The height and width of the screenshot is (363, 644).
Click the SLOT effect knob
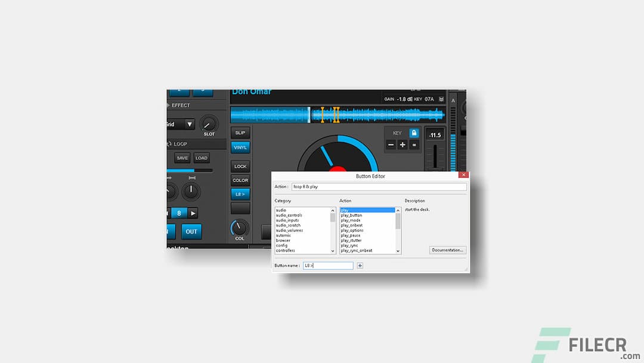click(208, 124)
